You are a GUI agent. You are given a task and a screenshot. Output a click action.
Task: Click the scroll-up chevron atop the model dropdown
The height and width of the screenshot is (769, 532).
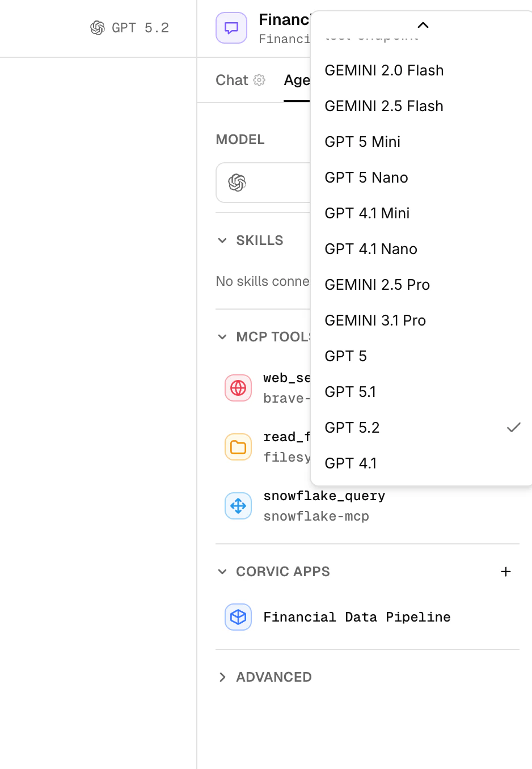423,25
